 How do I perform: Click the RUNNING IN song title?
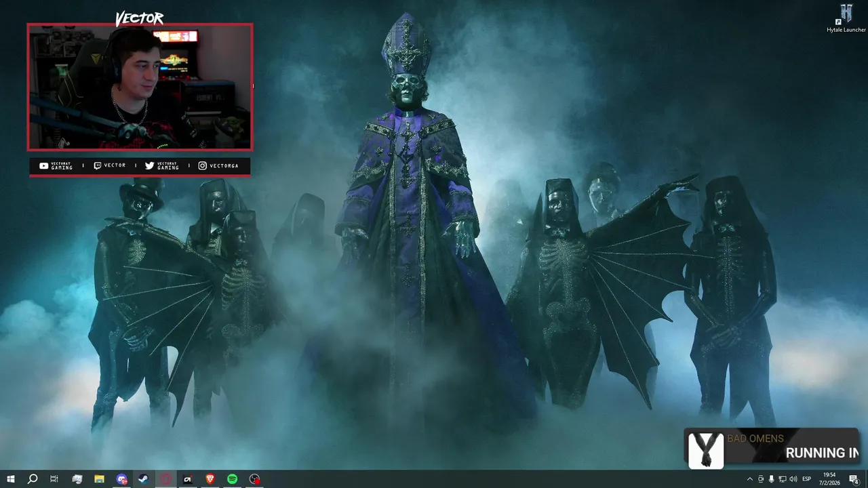click(x=822, y=453)
